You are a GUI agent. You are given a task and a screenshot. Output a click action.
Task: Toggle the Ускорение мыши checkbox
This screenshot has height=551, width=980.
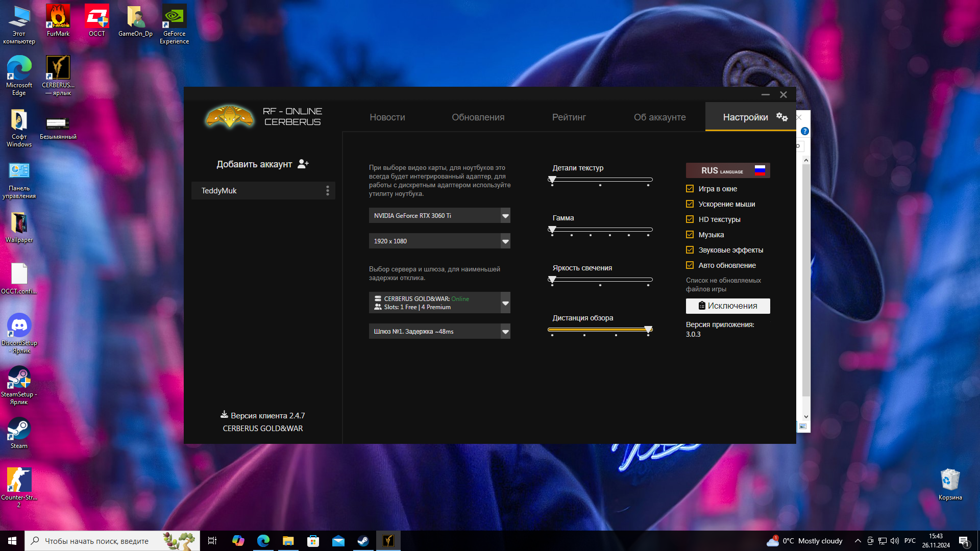(x=690, y=204)
